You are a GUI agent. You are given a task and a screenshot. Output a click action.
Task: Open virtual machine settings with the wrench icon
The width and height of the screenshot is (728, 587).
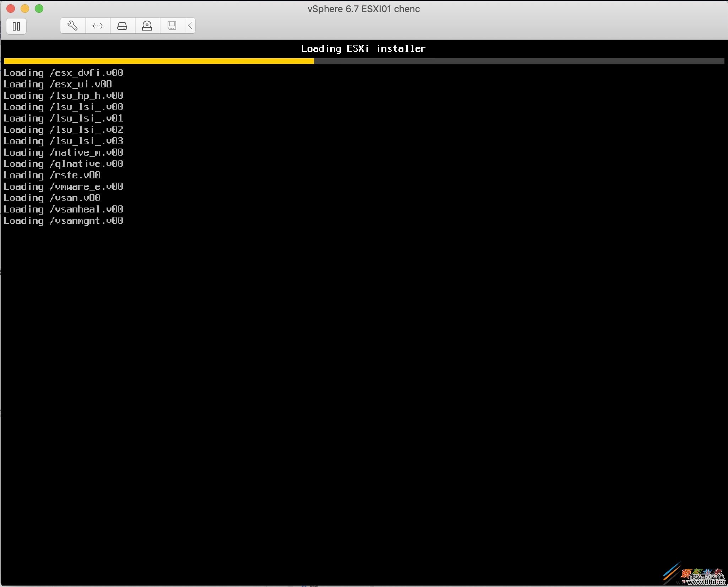coord(72,25)
